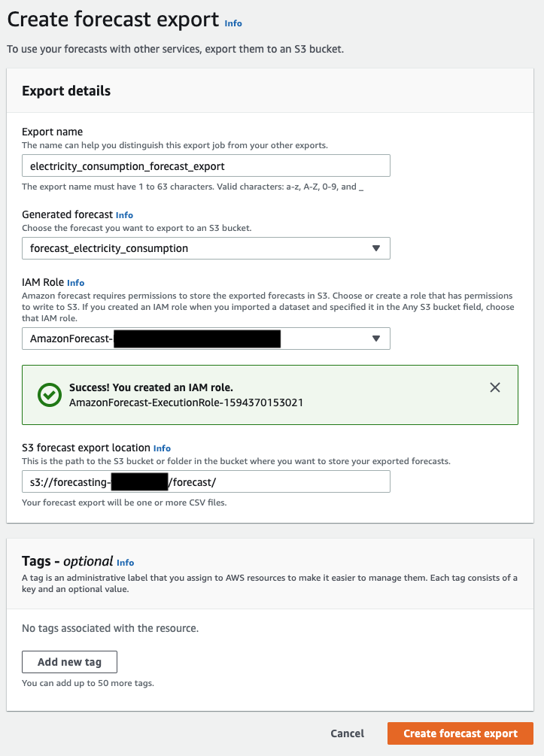Click the Export details section heading

coord(66,91)
